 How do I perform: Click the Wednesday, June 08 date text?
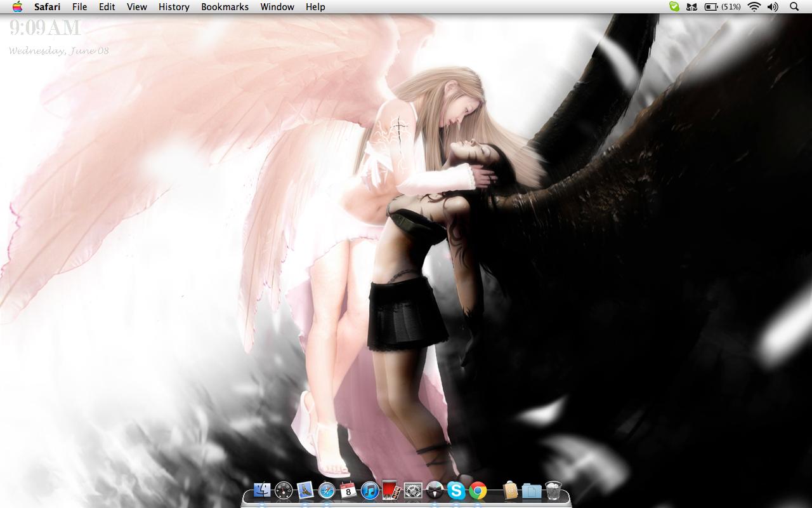[x=59, y=51]
